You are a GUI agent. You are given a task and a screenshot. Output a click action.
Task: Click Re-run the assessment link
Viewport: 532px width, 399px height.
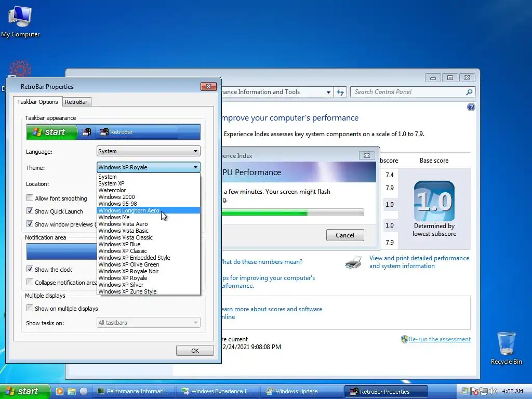[x=440, y=339]
